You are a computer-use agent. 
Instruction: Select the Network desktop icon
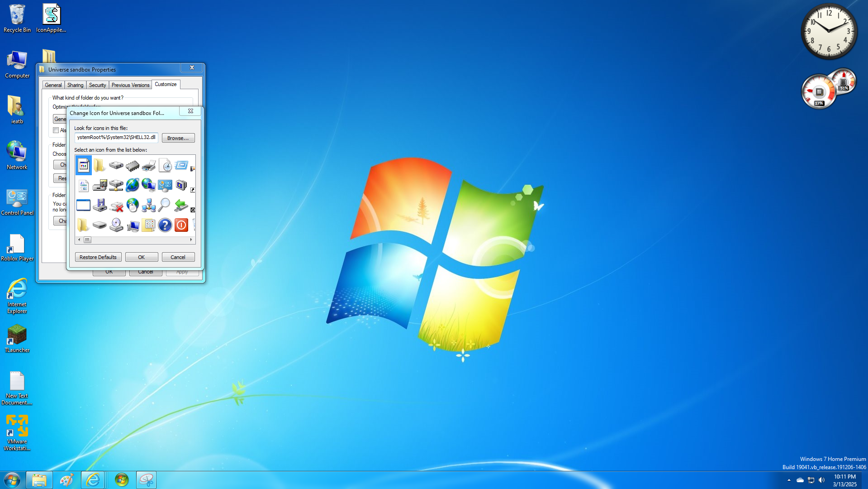point(17,156)
